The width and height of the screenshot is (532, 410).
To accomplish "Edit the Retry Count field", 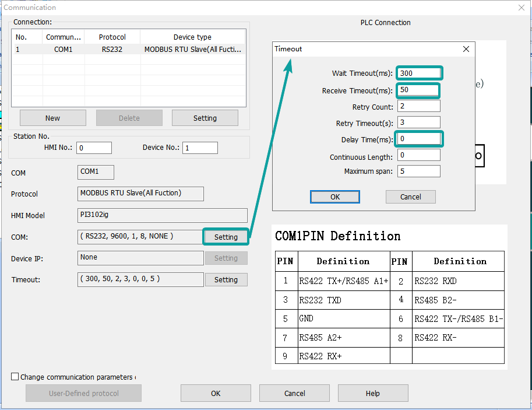I will 418,106.
